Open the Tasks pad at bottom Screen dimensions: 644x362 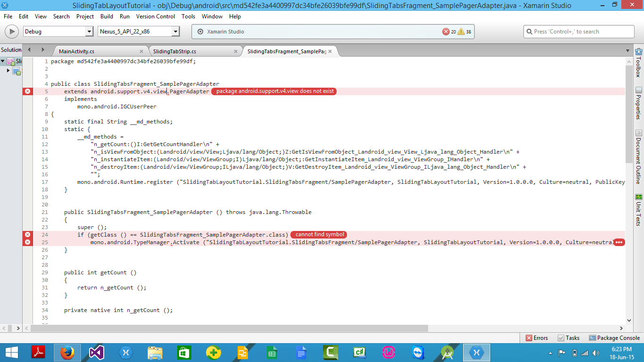point(569,338)
